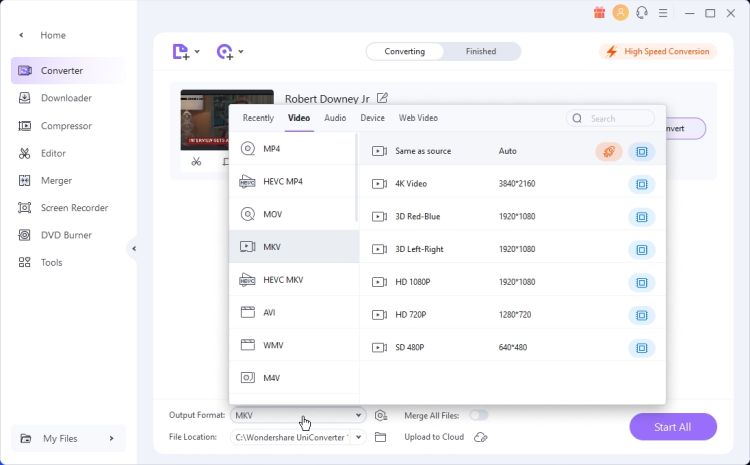The height and width of the screenshot is (465, 750).
Task: Toggle Merge All Files switch
Action: [x=478, y=415]
